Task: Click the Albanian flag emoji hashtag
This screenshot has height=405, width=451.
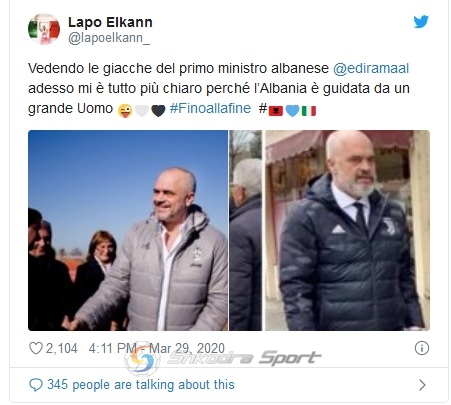Action: coord(271,109)
